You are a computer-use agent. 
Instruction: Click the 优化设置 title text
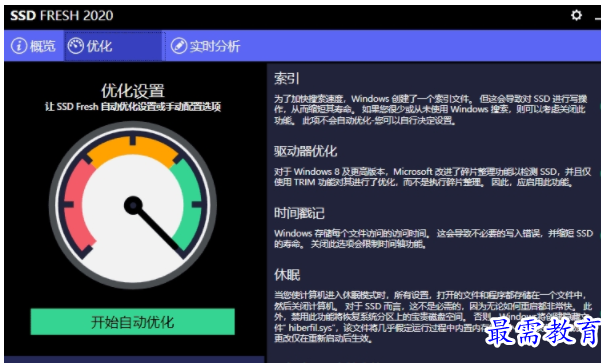133,91
